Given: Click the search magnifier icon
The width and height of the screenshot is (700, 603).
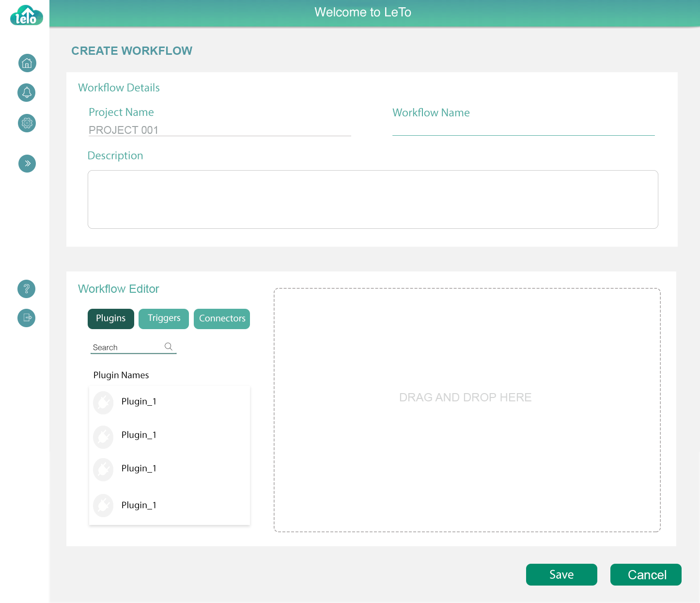Looking at the screenshot, I should point(169,347).
